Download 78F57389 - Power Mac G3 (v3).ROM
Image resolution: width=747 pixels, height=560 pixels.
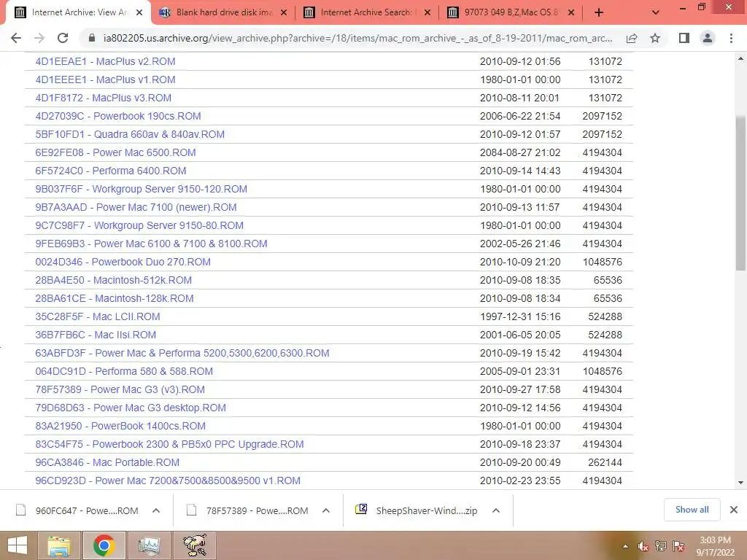point(120,389)
